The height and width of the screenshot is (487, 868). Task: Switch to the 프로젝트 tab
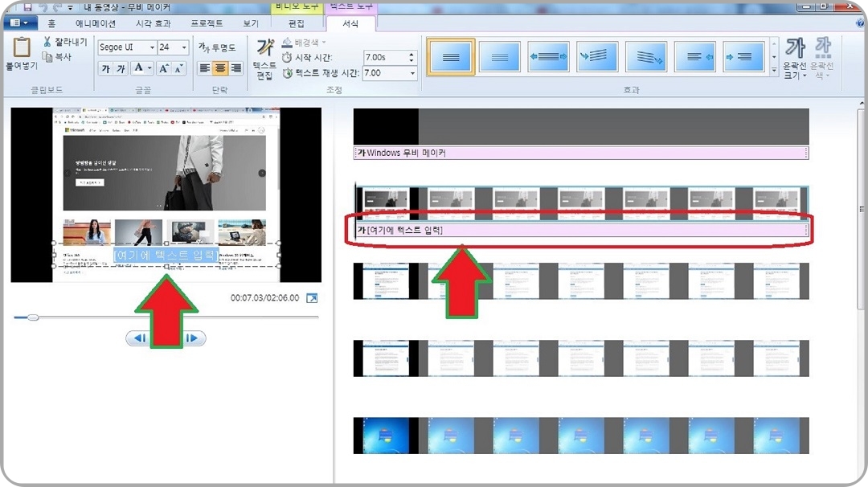pyautogui.click(x=207, y=23)
